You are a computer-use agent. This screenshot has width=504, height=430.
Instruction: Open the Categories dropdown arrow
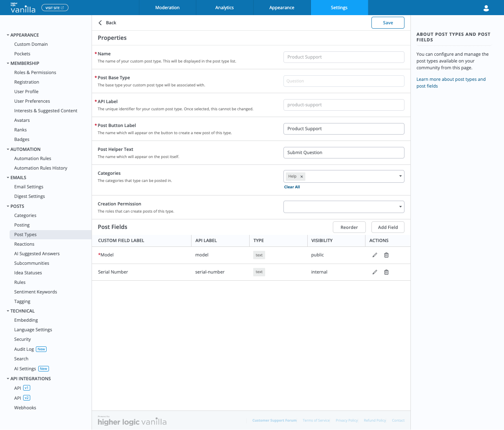point(400,176)
